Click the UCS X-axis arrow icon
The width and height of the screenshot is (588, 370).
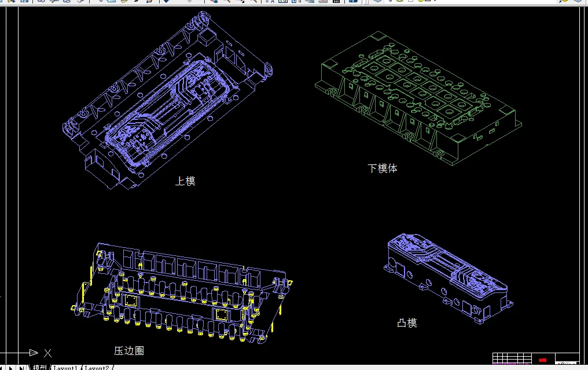coord(34,353)
